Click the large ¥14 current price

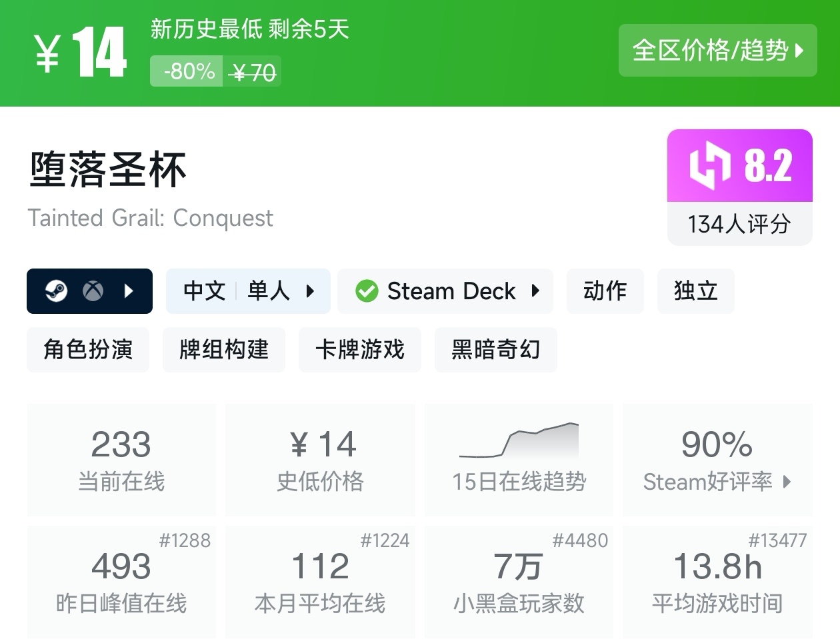tap(80, 53)
